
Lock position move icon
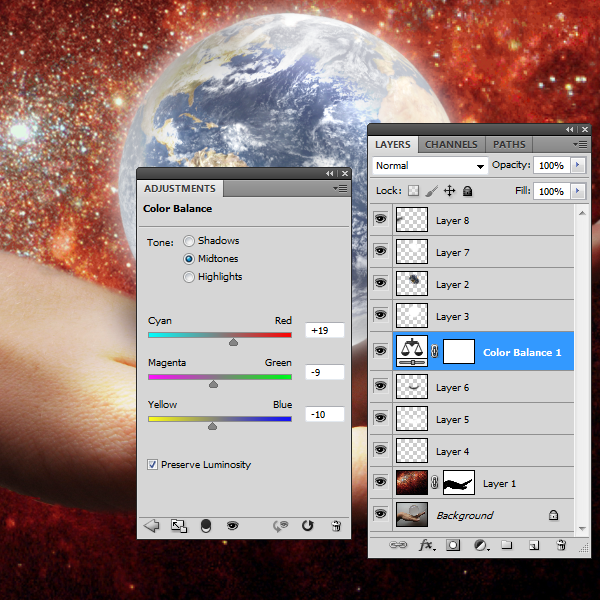point(450,191)
